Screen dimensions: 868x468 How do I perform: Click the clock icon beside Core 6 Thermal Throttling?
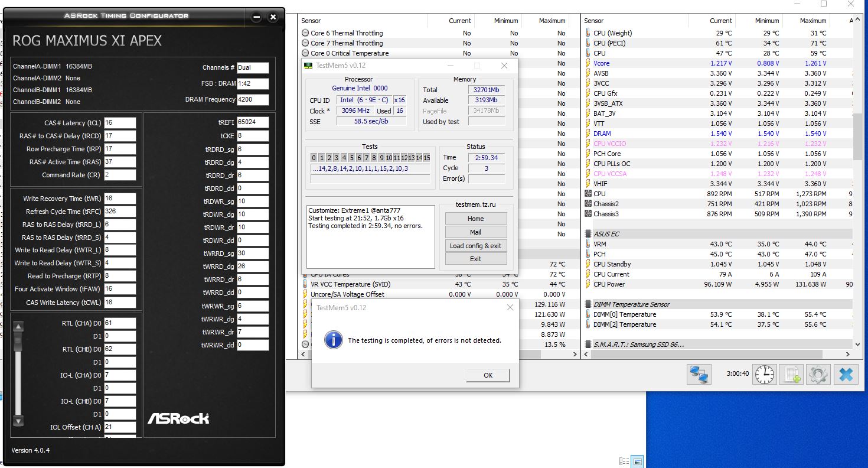tap(305, 33)
